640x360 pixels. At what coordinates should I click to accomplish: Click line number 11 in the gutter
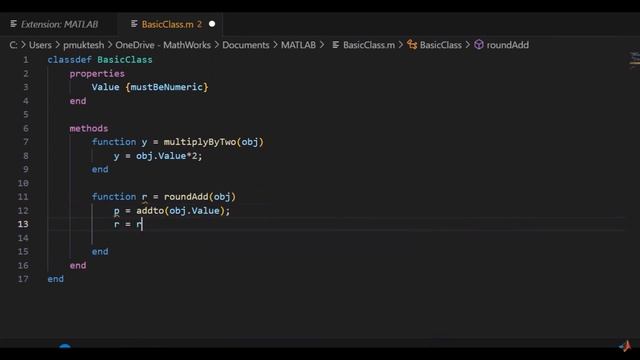click(x=23, y=197)
